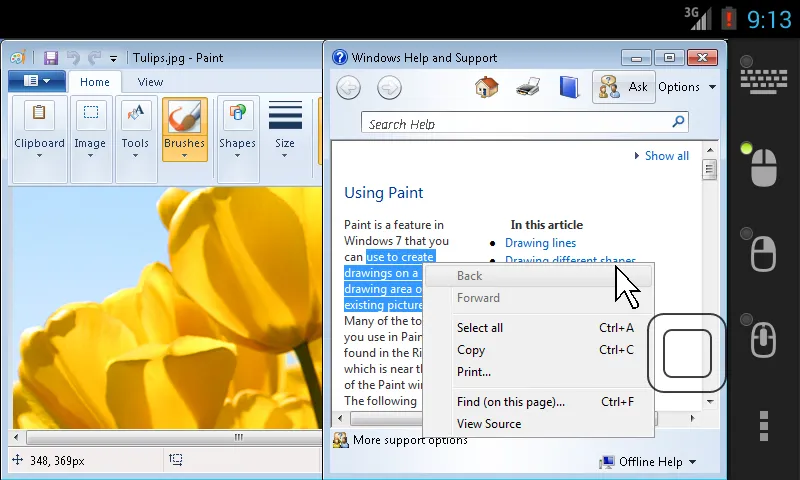Click the Using Paint heading
The image size is (800, 480).
click(384, 193)
